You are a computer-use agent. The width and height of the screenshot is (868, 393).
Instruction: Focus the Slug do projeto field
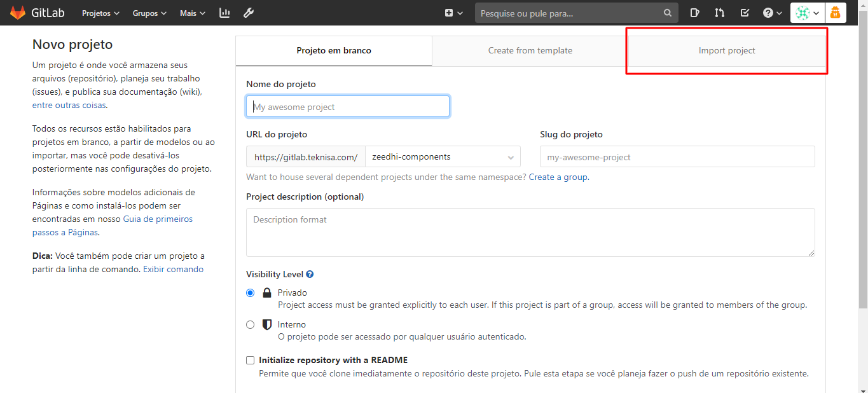677,156
